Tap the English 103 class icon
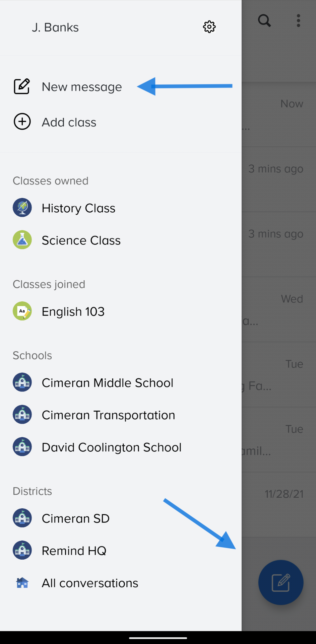 pos(22,311)
